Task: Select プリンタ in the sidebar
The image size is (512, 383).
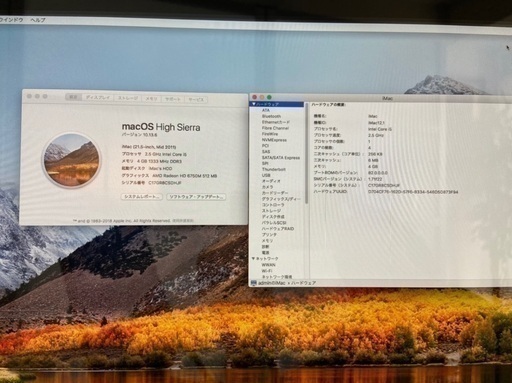Action: (x=269, y=235)
